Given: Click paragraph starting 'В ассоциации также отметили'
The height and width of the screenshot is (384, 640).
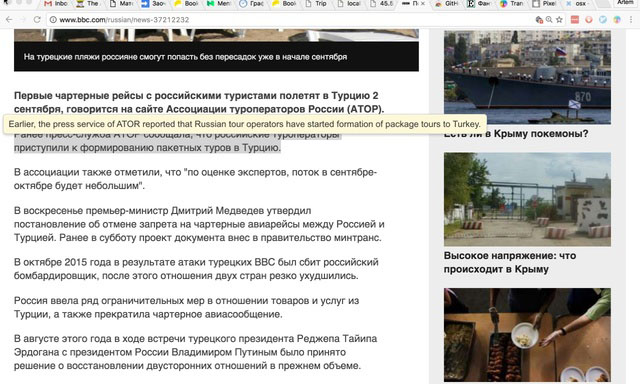Looking at the screenshot, I should (x=195, y=179).
